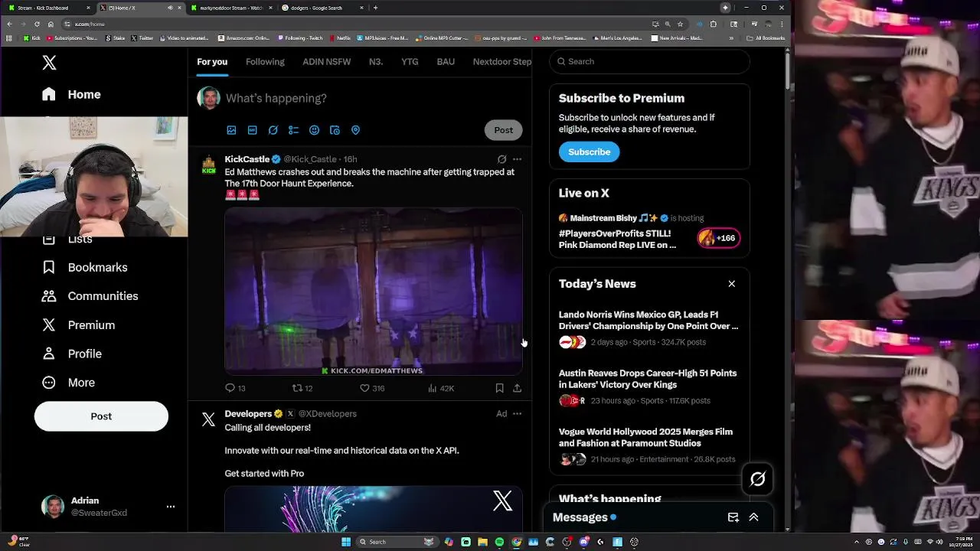The width and height of the screenshot is (980, 551).
Task: Add a GIF to the post
Action: coord(252,130)
